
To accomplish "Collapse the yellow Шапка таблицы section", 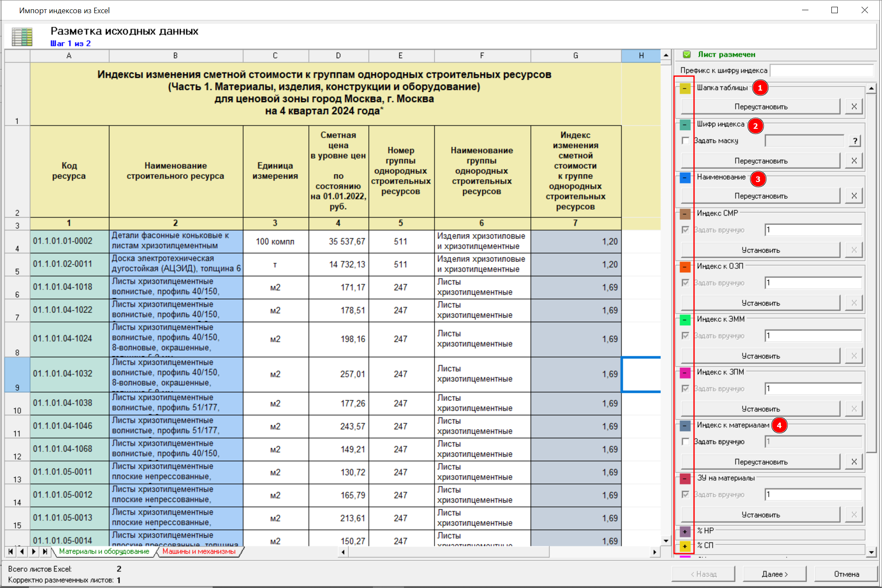I will [x=685, y=88].
